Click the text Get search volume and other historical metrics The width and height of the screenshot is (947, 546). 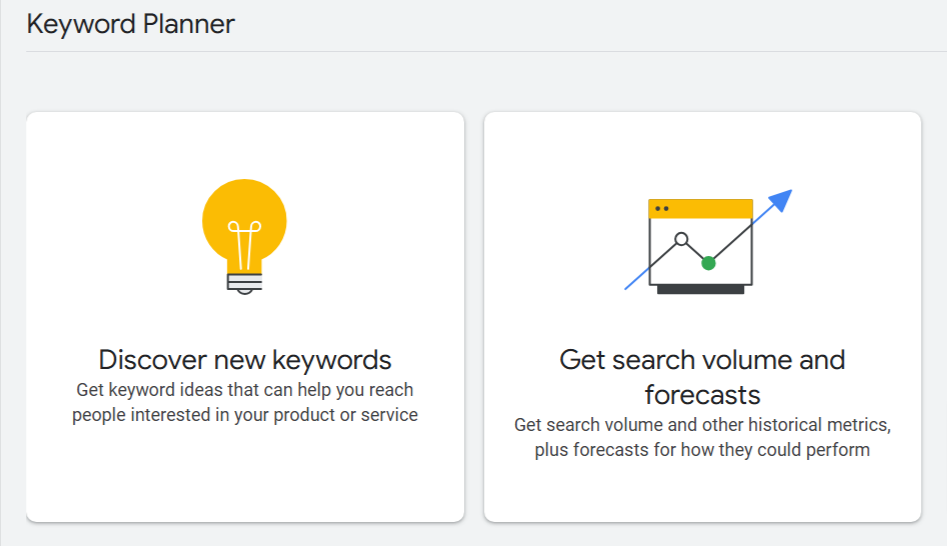pyautogui.click(x=702, y=425)
